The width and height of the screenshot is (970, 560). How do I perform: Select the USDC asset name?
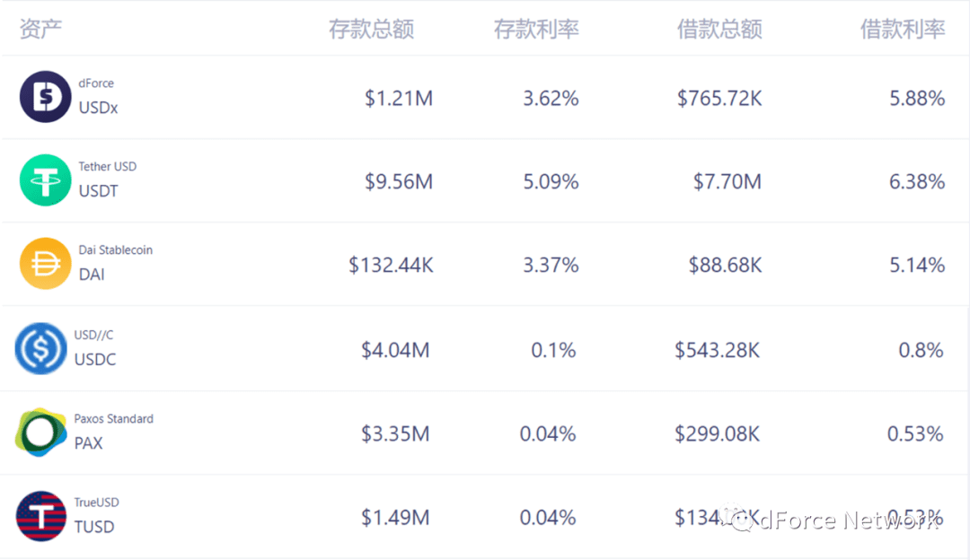94,360
